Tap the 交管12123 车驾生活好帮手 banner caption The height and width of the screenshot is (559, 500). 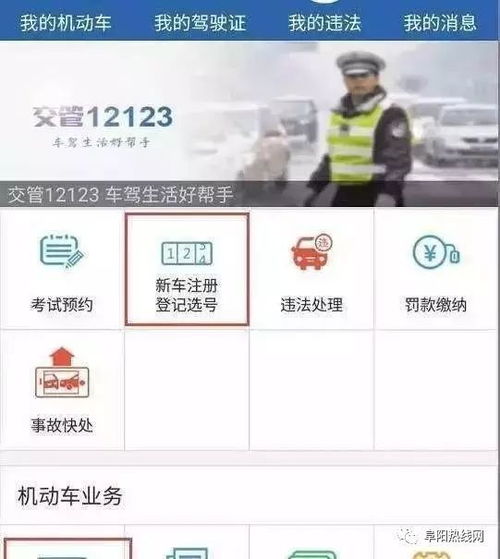[x=120, y=195]
